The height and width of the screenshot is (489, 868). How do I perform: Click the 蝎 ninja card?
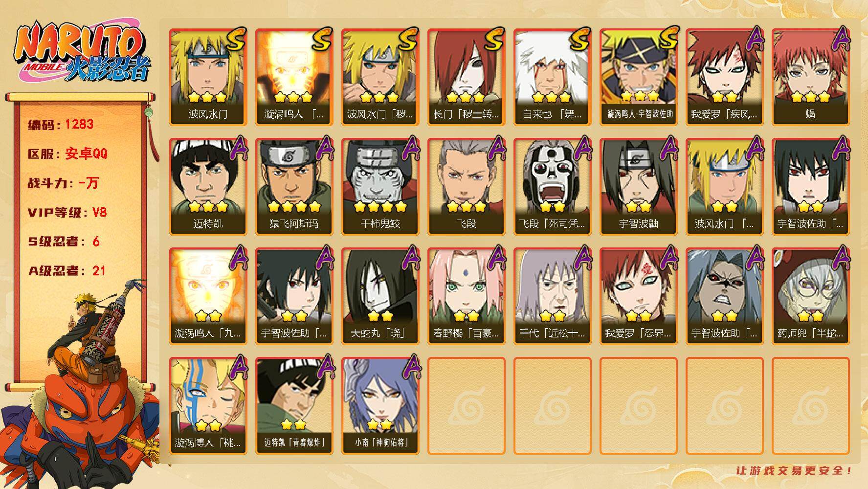tap(810, 77)
